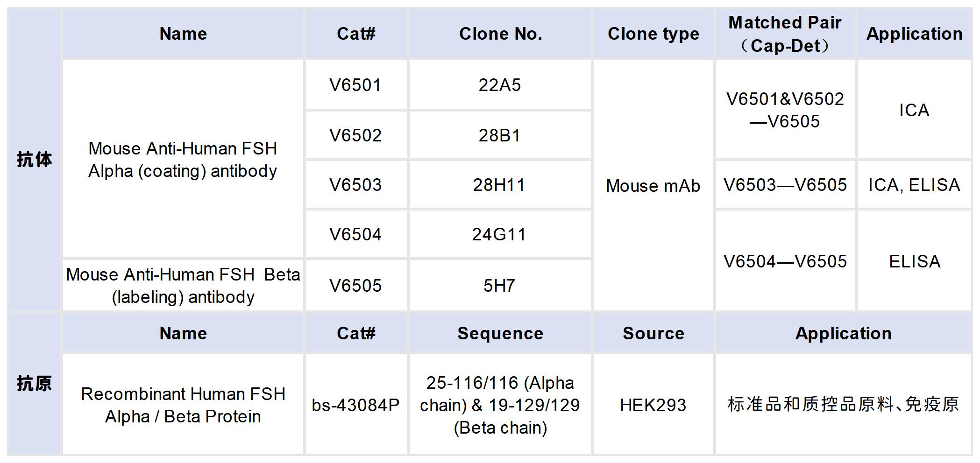Select the Sequence column header
Viewport: 980px width, 463px height.
tap(500, 334)
